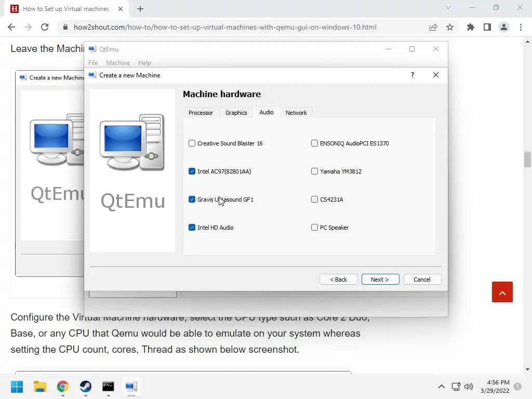Show hidden system tray icons
The image size is (532, 399).
click(442, 387)
